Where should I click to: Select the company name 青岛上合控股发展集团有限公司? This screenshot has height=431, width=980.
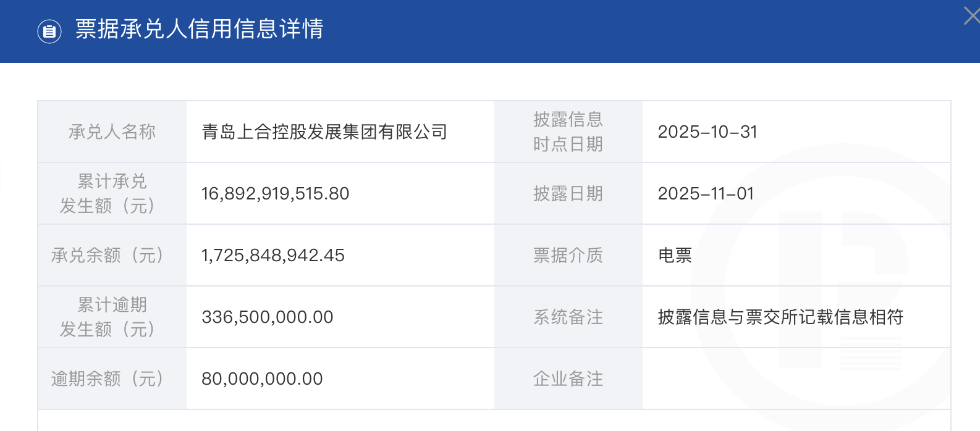point(324,132)
